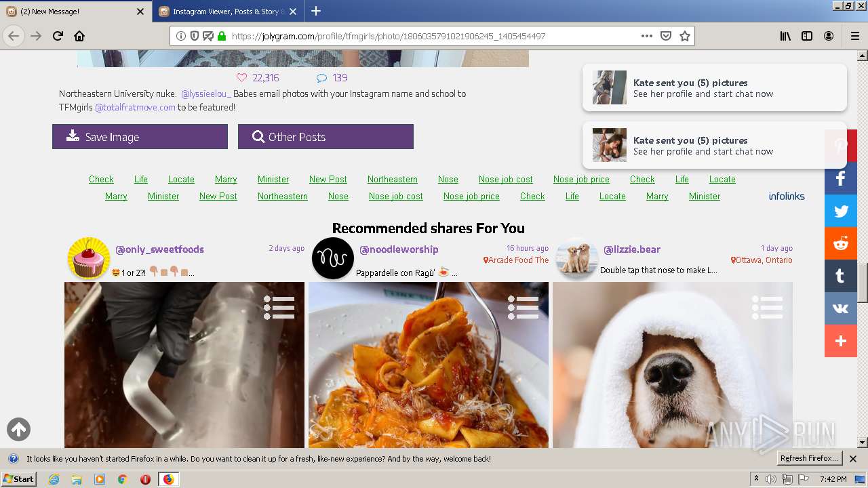
Task: Select the Instagram Viewer tab
Action: pos(229,12)
